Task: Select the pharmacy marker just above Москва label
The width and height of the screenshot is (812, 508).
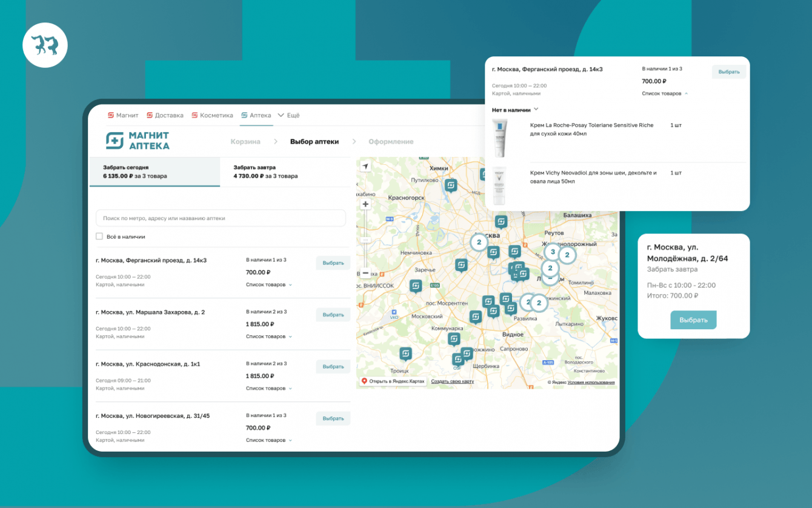Action: (501, 222)
